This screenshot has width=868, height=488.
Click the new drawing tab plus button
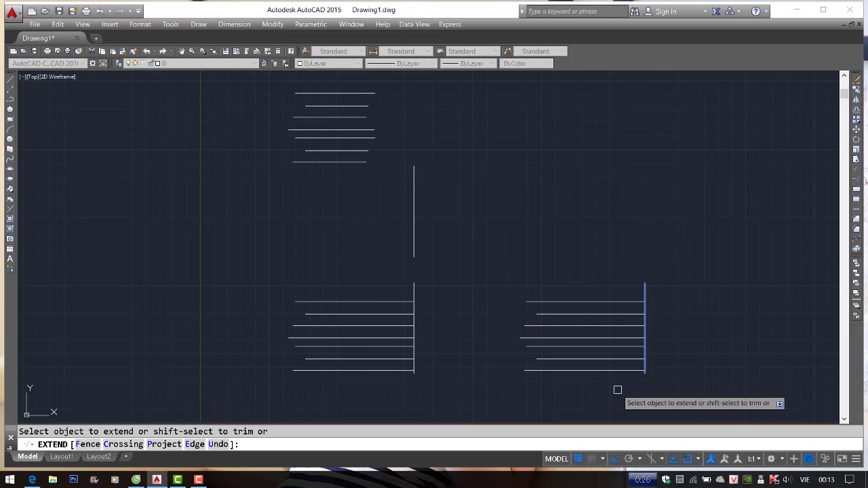coord(96,38)
